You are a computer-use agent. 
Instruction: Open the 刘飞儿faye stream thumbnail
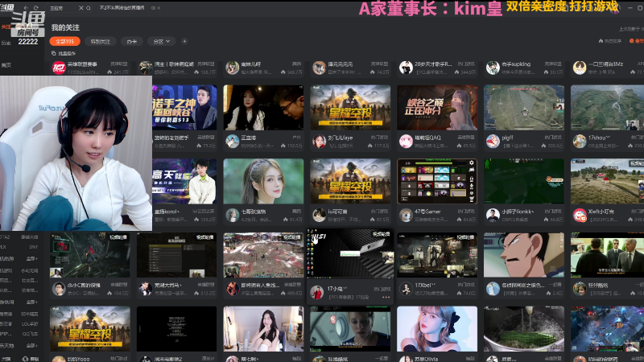point(350,108)
